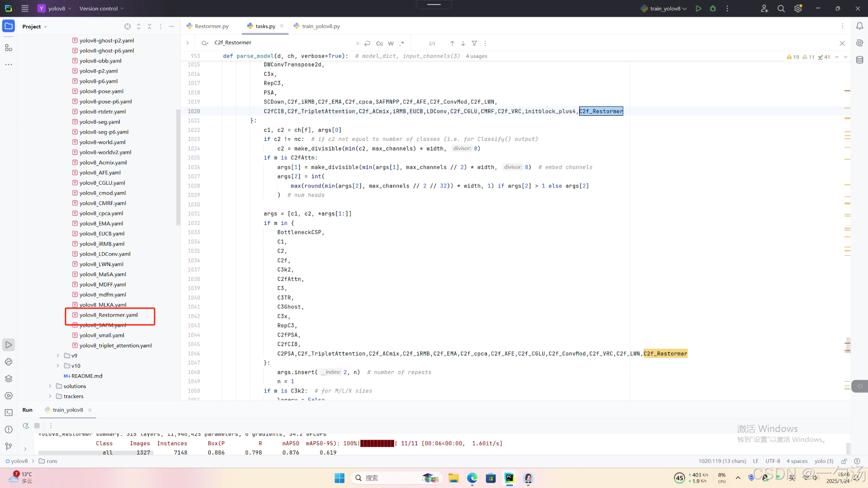Open the Database tool window icon
This screenshot has height=488, width=868.
[859, 60]
